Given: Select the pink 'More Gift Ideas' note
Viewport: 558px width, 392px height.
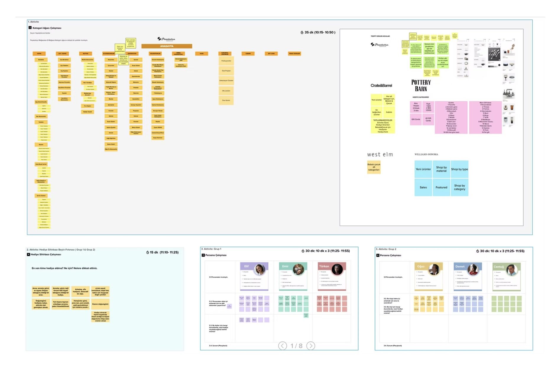Looking at the screenshot, I should 485,117.
